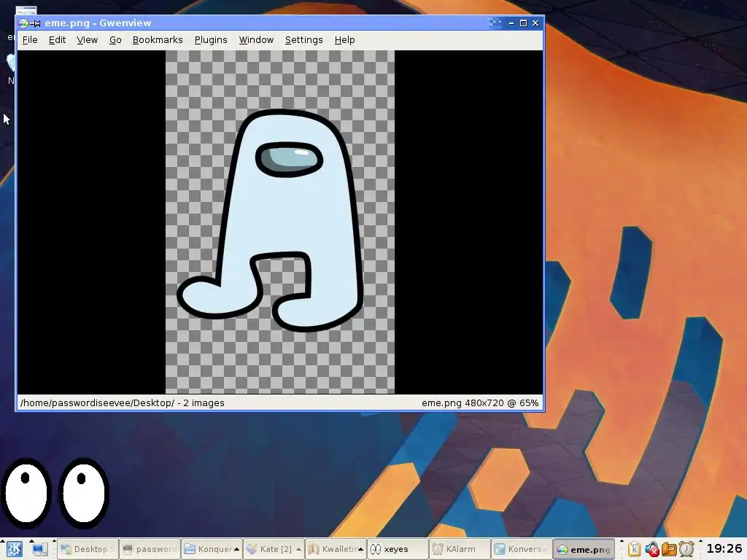Open the Plugins menu
Image resolution: width=747 pixels, height=560 pixels.
(x=211, y=40)
